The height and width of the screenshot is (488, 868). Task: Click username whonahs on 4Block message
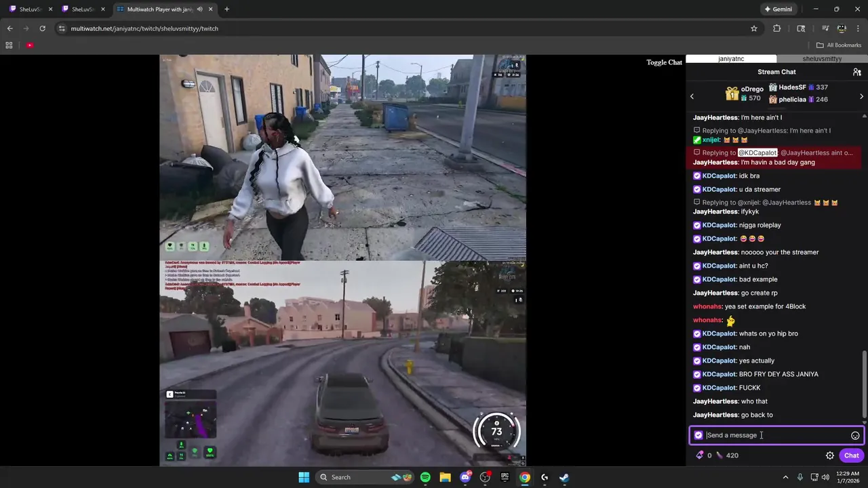(707, 306)
